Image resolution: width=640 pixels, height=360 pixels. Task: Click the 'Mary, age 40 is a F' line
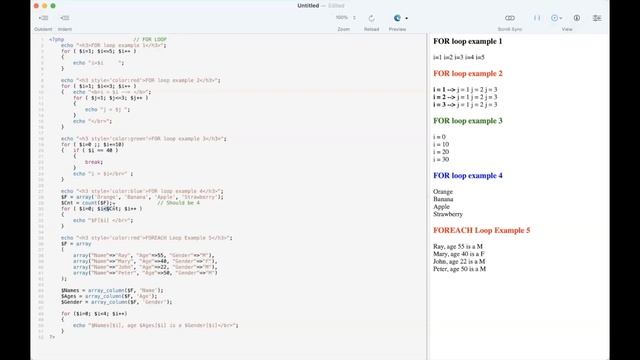(x=459, y=254)
